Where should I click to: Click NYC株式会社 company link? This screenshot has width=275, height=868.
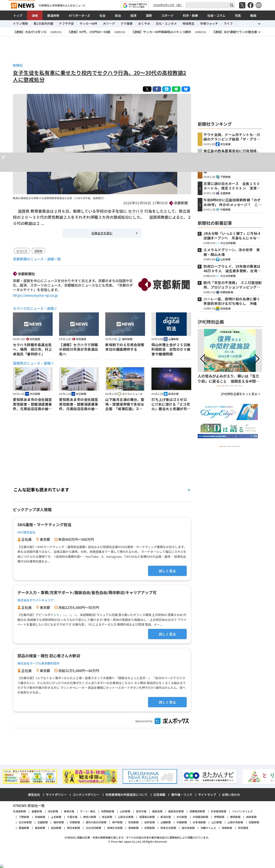click(26, 532)
